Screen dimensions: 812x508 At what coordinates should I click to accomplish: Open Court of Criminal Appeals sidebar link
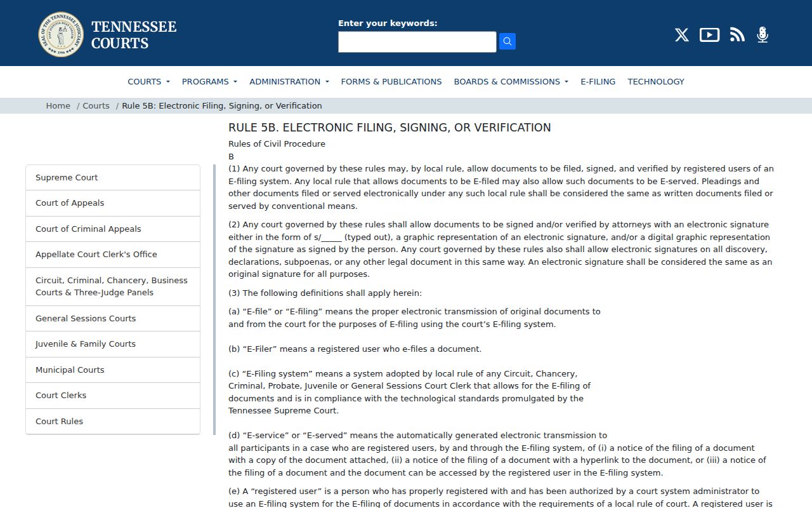(x=113, y=229)
